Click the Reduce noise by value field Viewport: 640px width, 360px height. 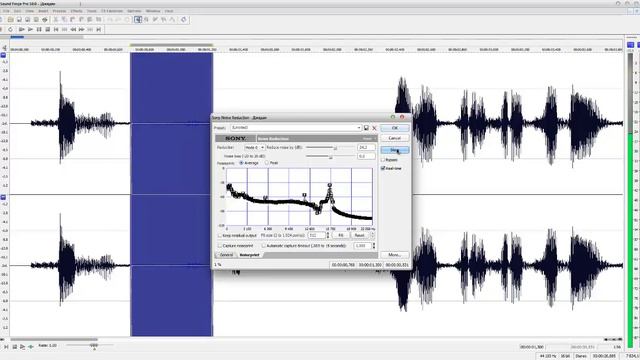[x=366, y=147]
